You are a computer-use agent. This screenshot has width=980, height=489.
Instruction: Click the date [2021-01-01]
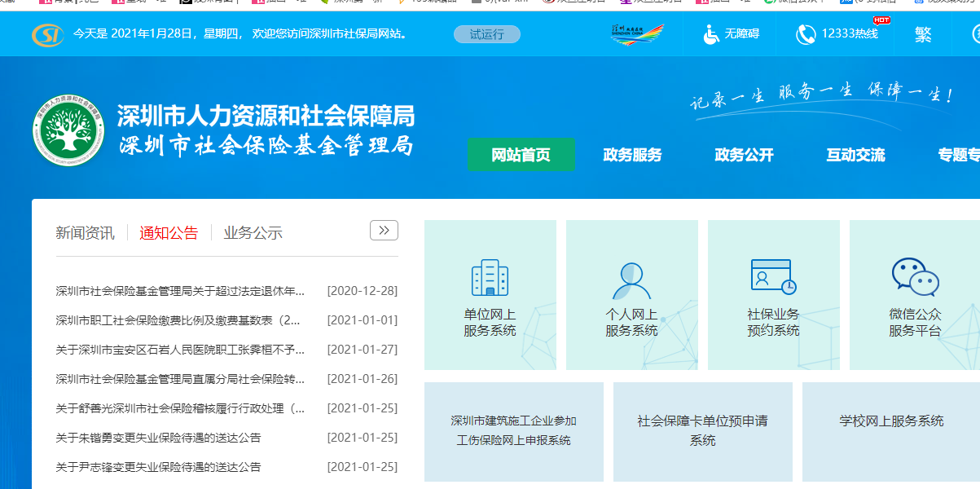(x=363, y=320)
